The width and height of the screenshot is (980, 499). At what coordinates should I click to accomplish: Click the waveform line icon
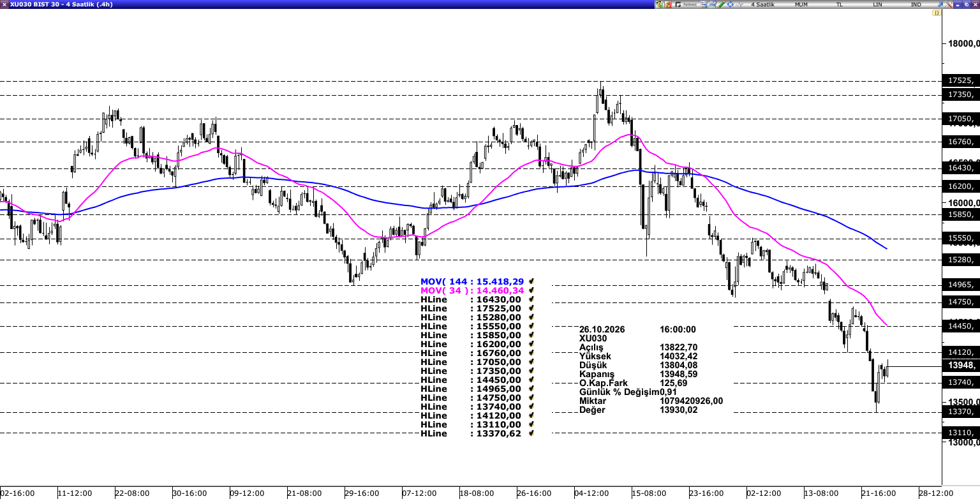(739, 4)
